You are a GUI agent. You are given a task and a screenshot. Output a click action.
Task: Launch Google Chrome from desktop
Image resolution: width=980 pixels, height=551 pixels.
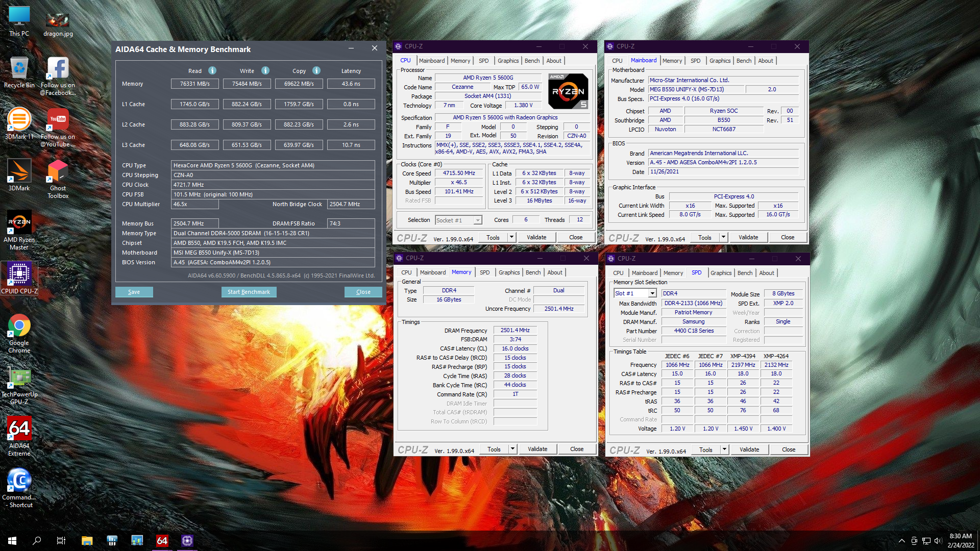[x=19, y=334]
